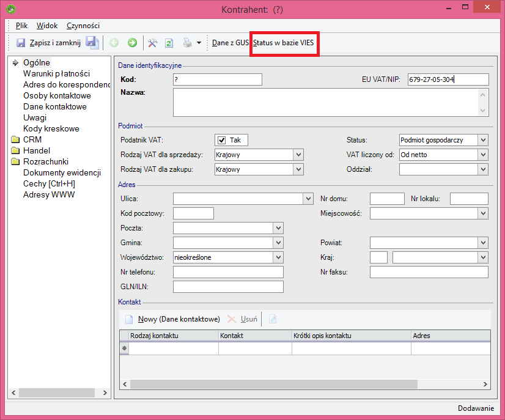Open the Plik menu
Image resolution: width=505 pixels, height=420 pixels.
[21, 26]
